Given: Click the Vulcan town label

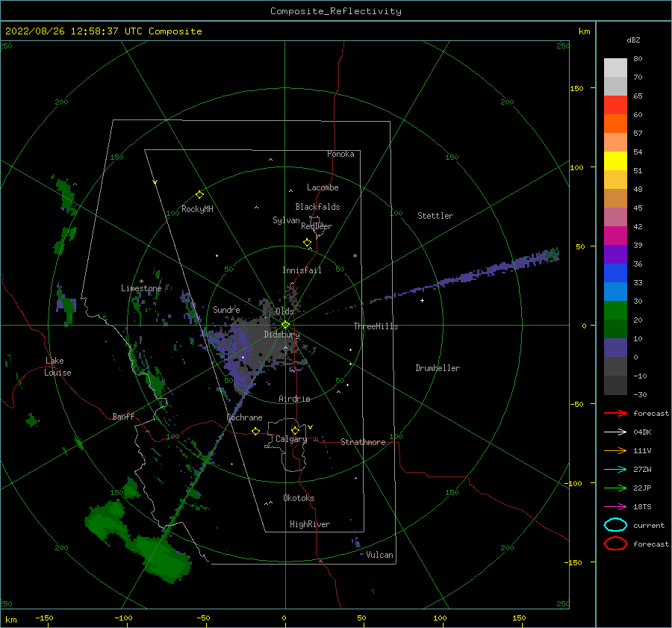Looking at the screenshot, I should pyautogui.click(x=380, y=555).
